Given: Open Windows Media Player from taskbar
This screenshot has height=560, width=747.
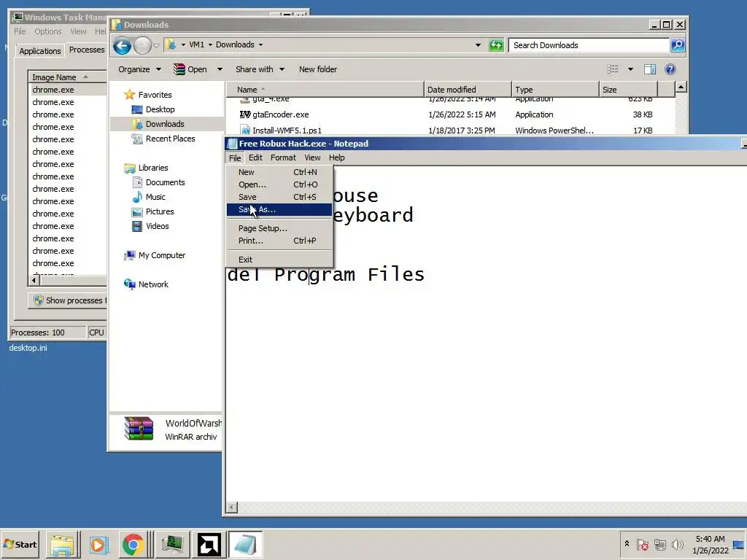Looking at the screenshot, I should pos(98,544).
